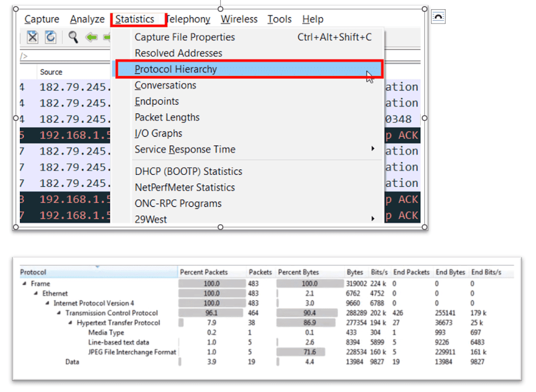The image size is (536, 392).
Task: Click the Reload capture file icon
Action: point(51,37)
